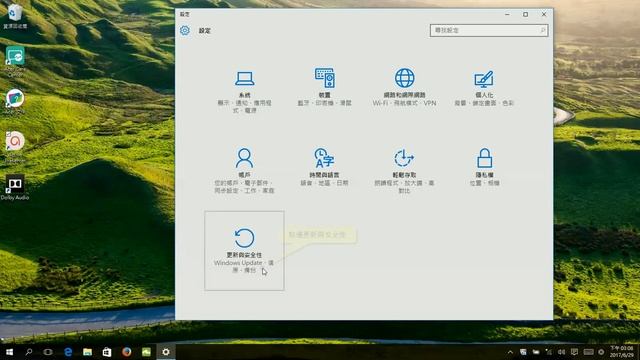Open the 帳戶 (Accounts) person tile

coord(244,171)
